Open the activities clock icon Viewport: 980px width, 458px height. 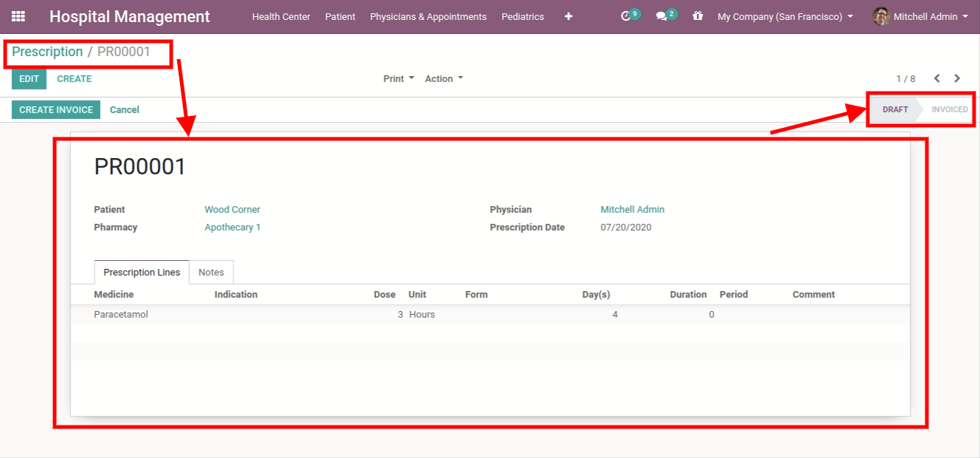pyautogui.click(x=627, y=16)
